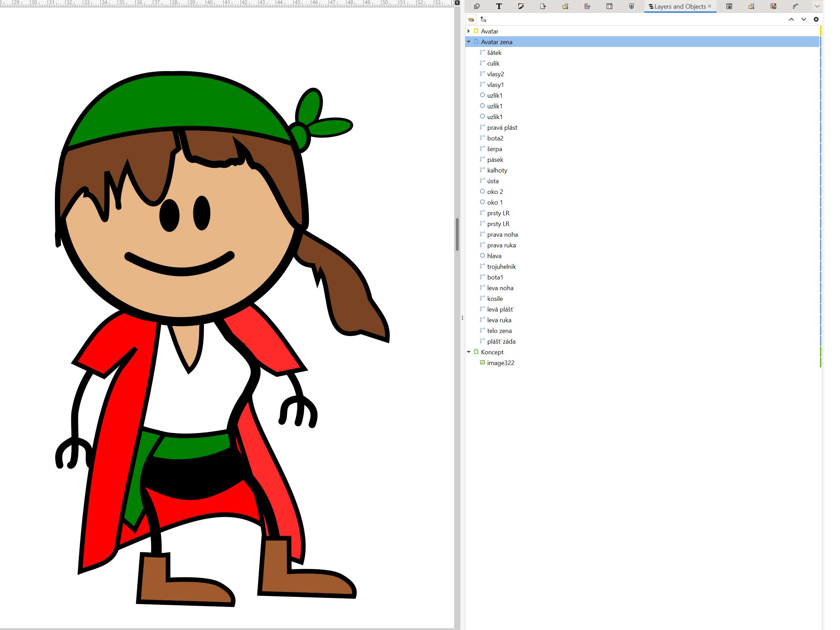The height and width of the screenshot is (630, 840).
Task: Expand the Avatar layer
Action: coord(469,31)
